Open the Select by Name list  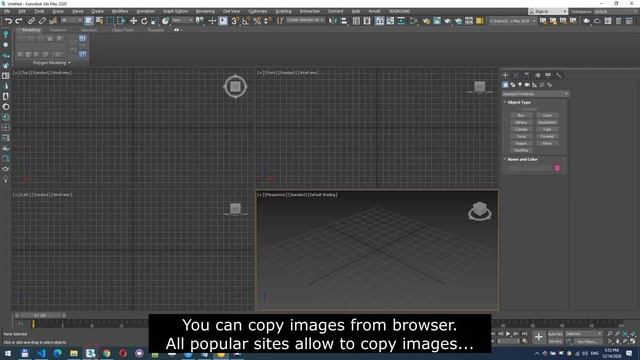click(x=99, y=21)
